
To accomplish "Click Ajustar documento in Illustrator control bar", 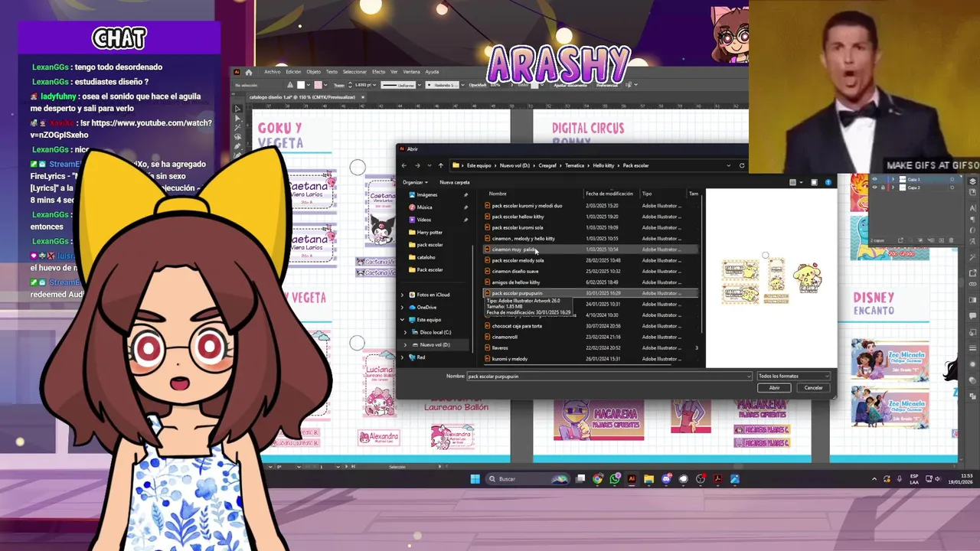I will click(x=570, y=85).
